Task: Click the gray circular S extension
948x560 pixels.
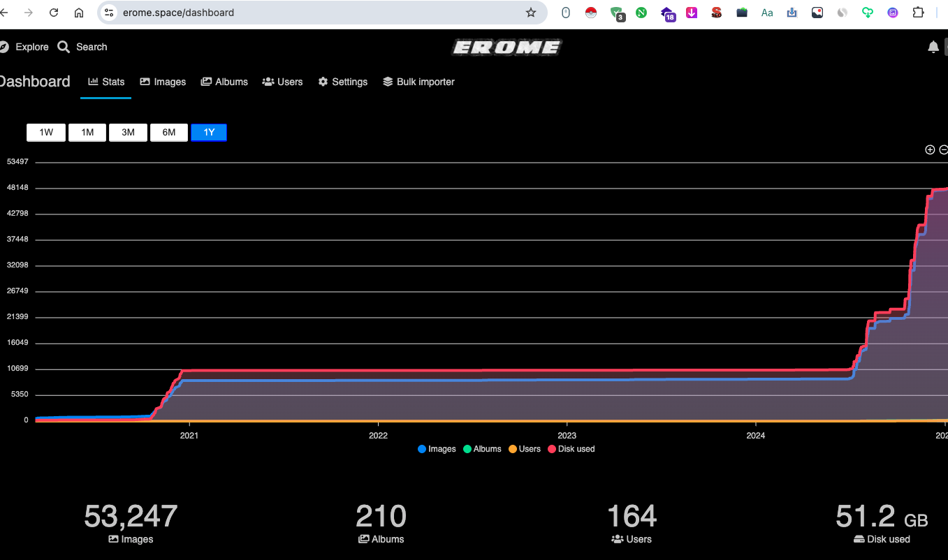Action: click(843, 13)
